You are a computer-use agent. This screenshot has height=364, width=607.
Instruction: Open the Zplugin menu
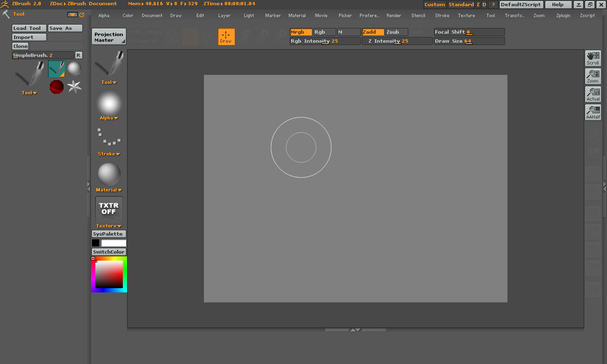click(563, 16)
